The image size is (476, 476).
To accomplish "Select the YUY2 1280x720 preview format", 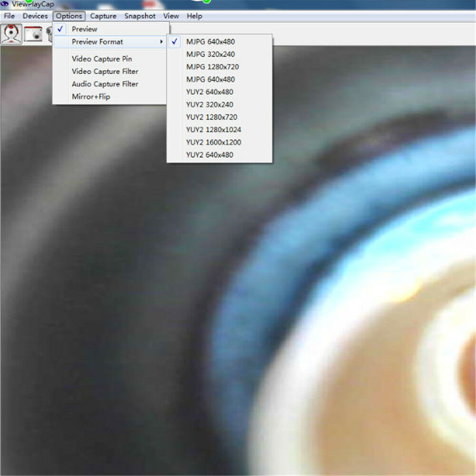I will click(x=219, y=117).
